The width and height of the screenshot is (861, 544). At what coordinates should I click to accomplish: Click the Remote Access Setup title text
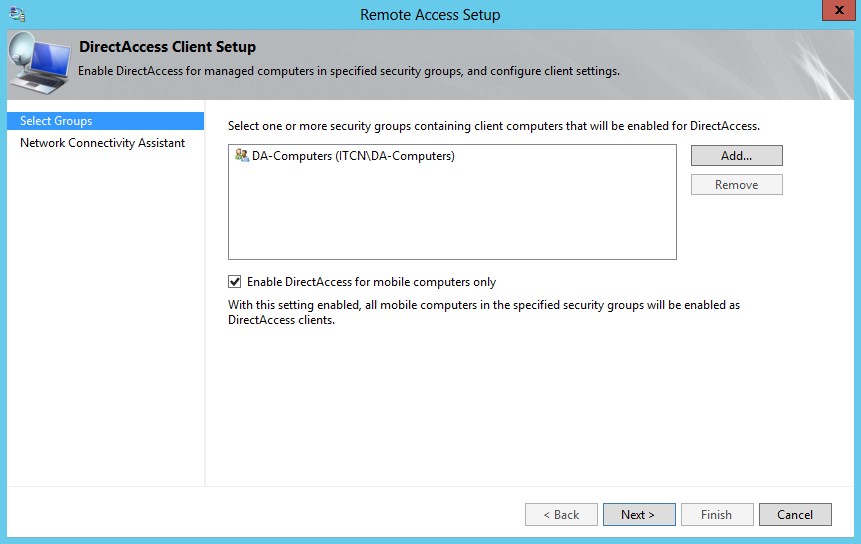[x=430, y=14]
